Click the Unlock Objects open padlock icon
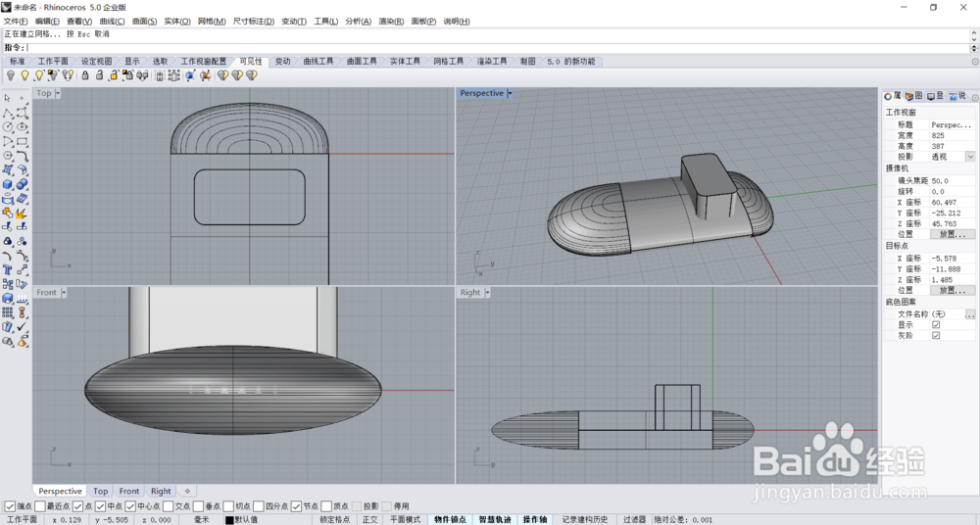 click(99, 75)
